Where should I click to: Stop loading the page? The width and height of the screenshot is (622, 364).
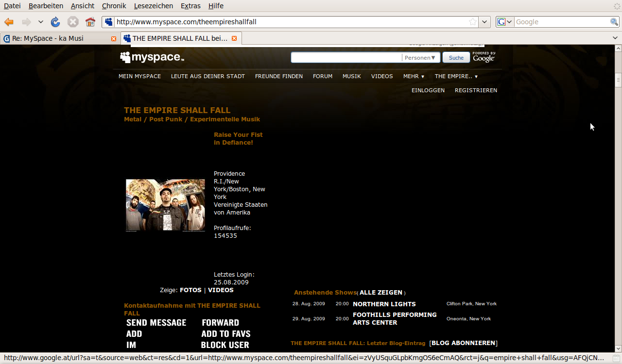click(73, 22)
